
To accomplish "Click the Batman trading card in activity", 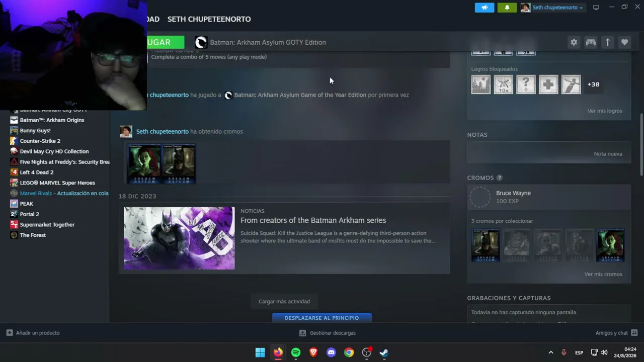I will pyautogui.click(x=179, y=164).
